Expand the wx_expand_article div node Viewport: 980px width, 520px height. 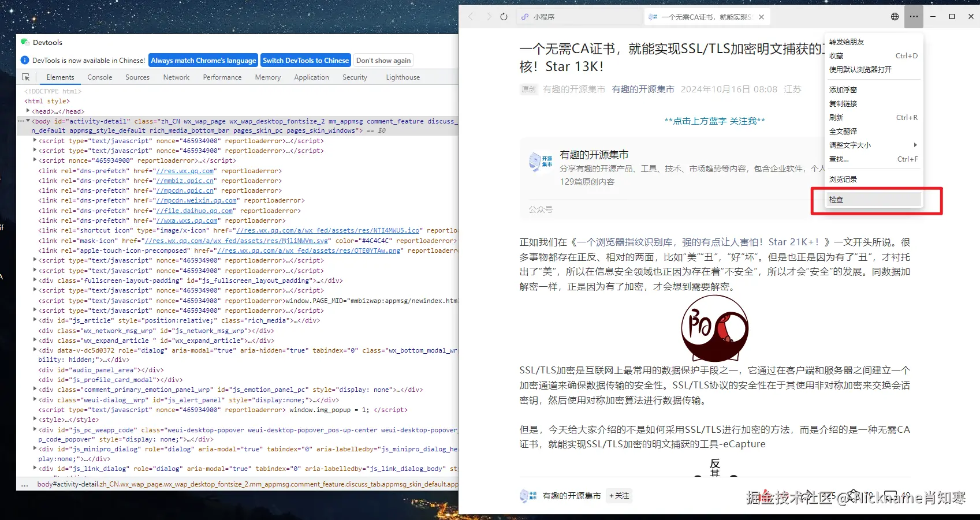coord(35,341)
